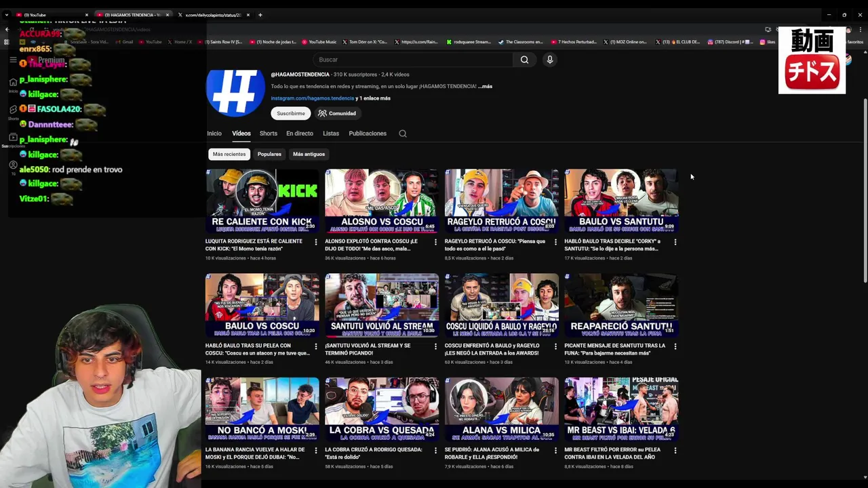The width and height of the screenshot is (868, 488).
Task: Open the browser three-dot menu
Action: tap(861, 29)
